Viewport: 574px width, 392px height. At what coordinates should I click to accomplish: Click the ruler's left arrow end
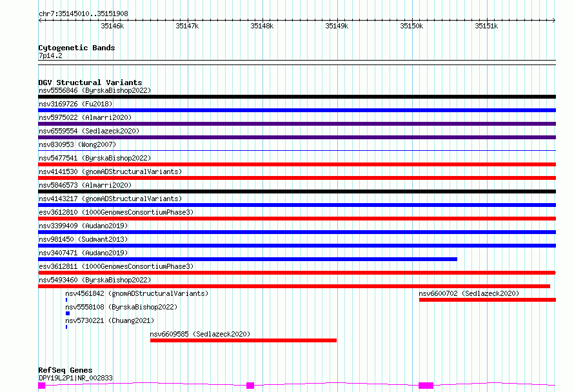[40, 21]
